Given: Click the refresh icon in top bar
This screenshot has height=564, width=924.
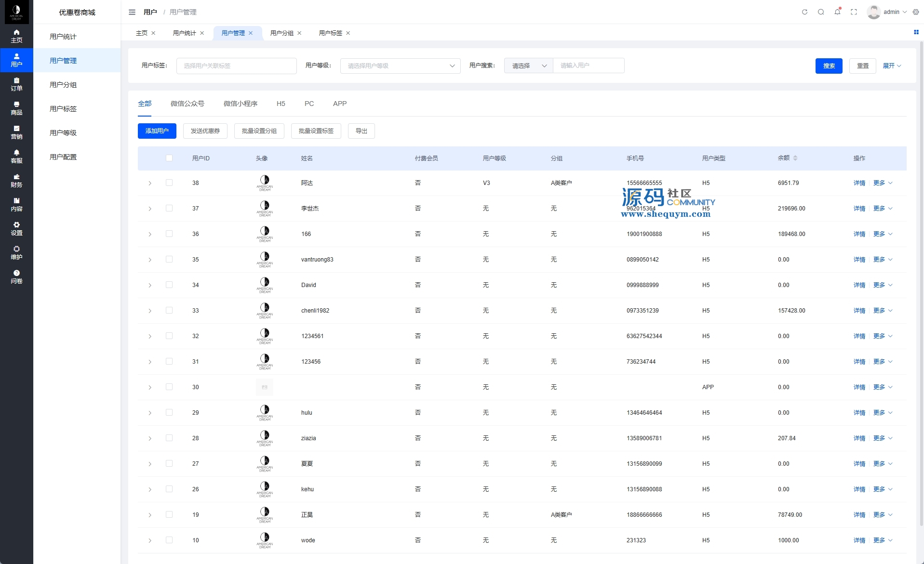Looking at the screenshot, I should pos(804,12).
